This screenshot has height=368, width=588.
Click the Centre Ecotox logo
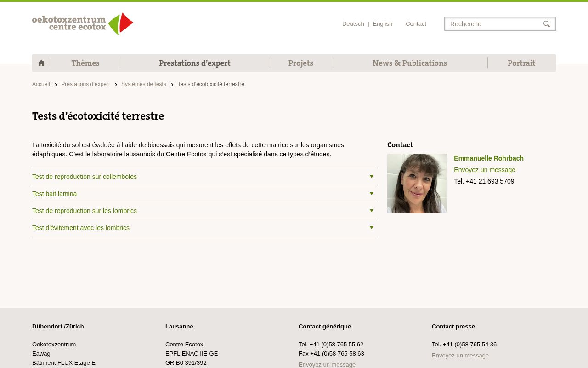click(83, 23)
